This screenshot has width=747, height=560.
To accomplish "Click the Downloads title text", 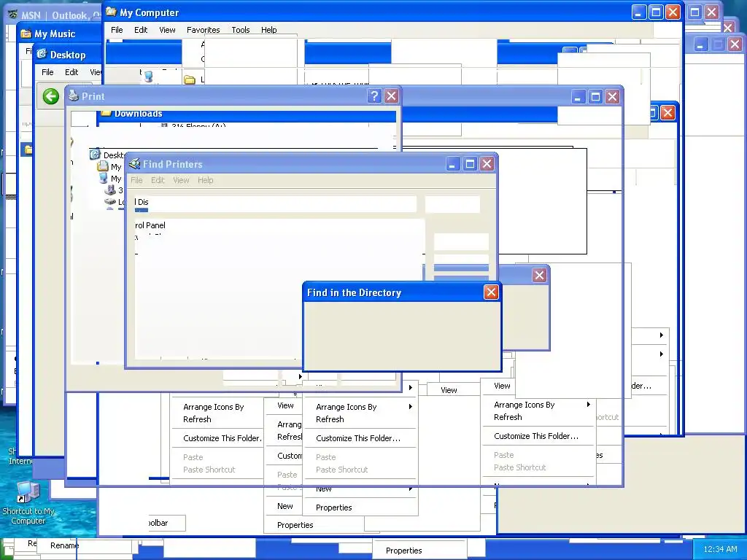I will 139,113.
